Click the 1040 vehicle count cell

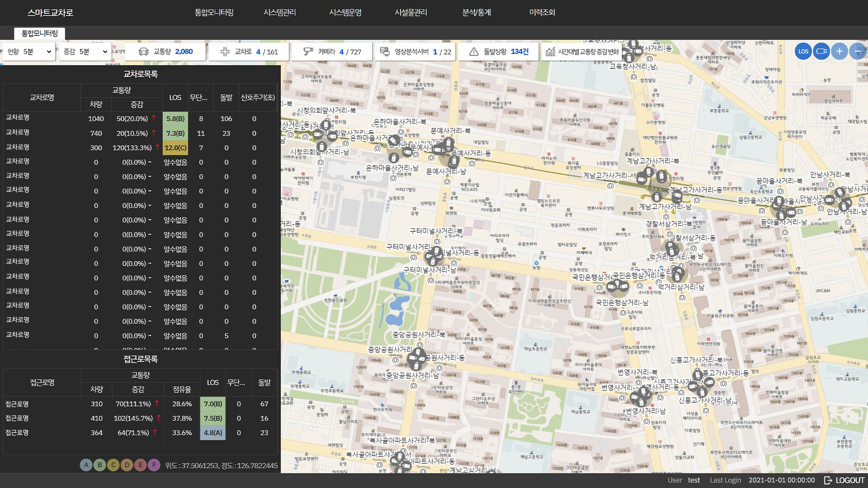[96, 119]
